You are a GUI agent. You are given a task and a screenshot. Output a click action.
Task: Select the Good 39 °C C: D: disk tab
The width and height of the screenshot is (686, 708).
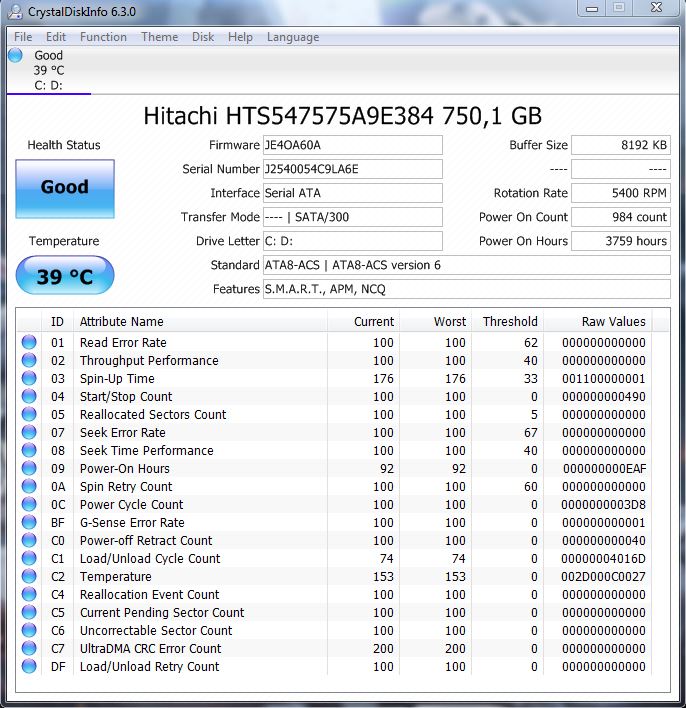tap(47, 70)
